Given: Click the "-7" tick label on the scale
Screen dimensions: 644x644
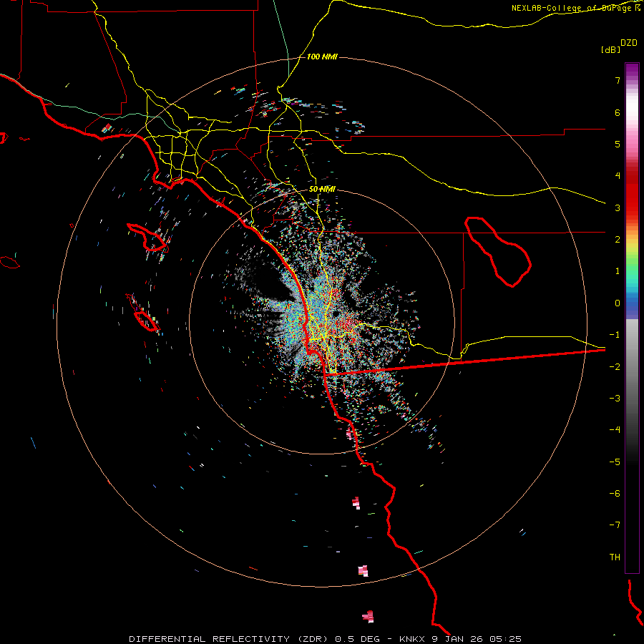Looking at the screenshot, I should pos(615,525).
